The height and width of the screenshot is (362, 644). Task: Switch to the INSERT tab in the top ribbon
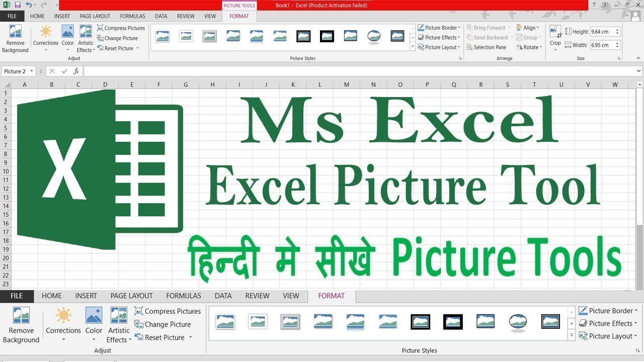coord(62,16)
